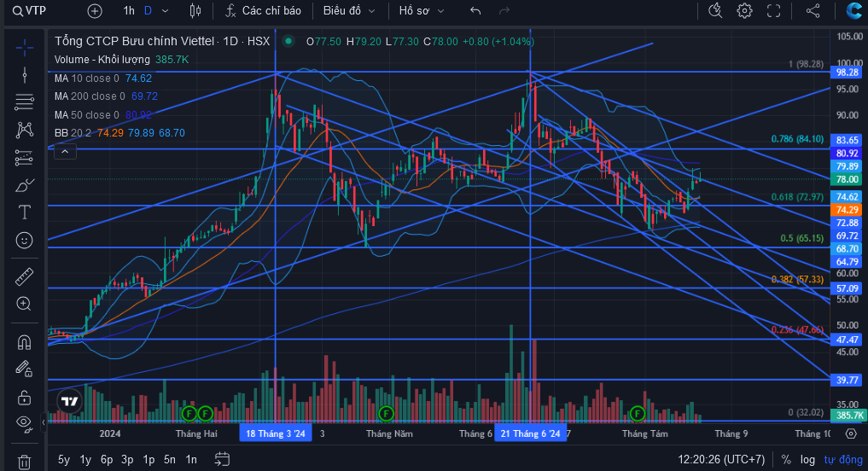Image resolution: width=868 pixels, height=471 pixels.
Task: Select the Fibonacci retracement tool
Action: pyautogui.click(x=25, y=102)
